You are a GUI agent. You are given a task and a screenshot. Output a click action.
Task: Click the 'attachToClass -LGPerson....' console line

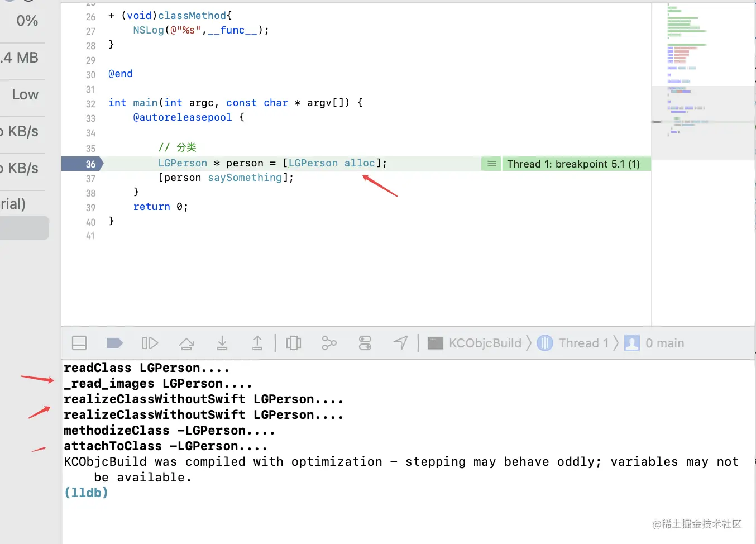pos(165,446)
